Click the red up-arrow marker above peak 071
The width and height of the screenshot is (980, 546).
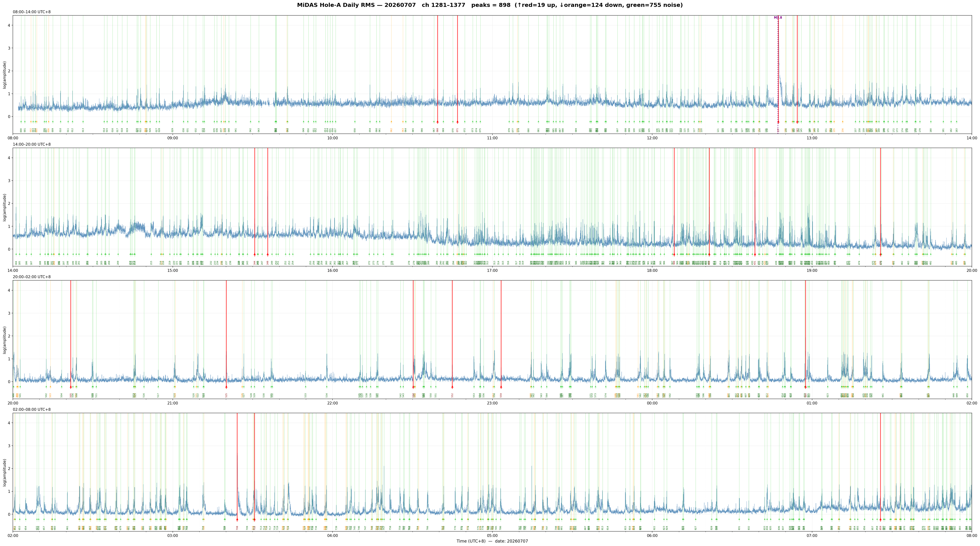[457, 122]
